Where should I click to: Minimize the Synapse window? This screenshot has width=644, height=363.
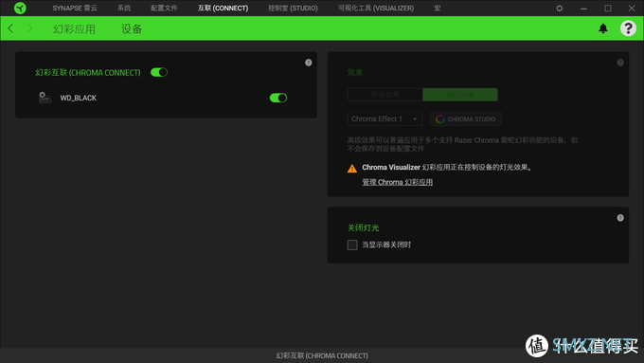tap(583, 9)
